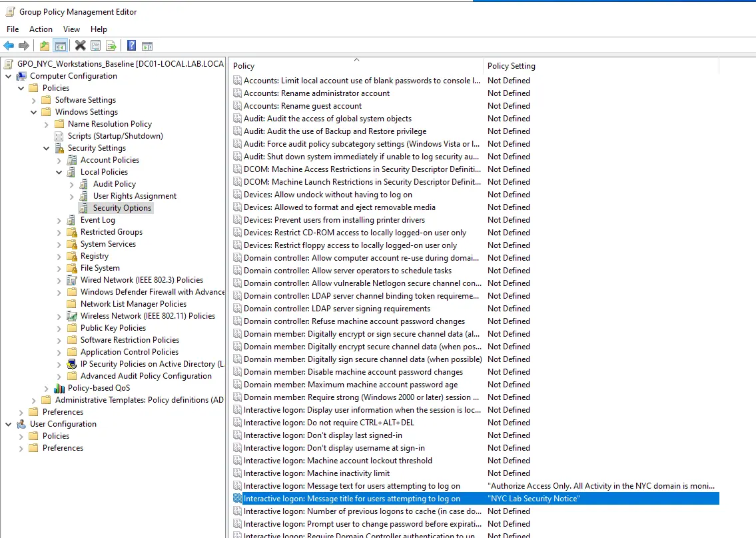The height and width of the screenshot is (538, 756).
Task: Expand Administrative Templates policy definitions node
Action: click(x=34, y=401)
